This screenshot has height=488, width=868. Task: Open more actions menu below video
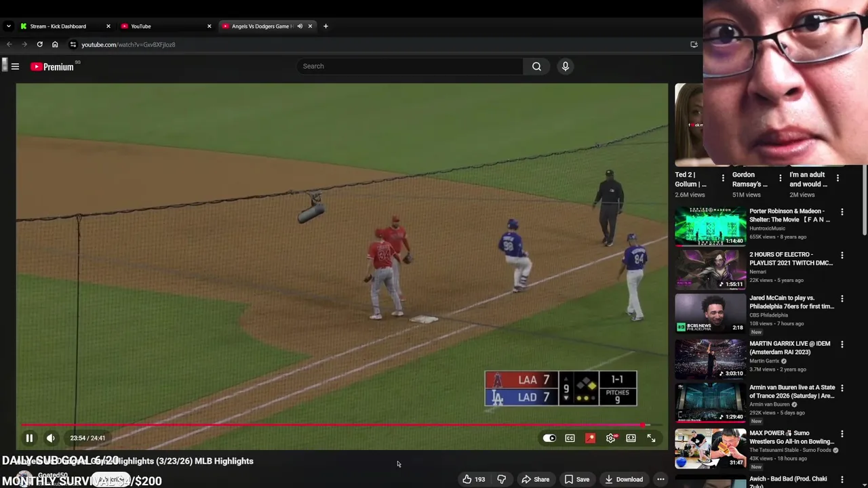point(660,479)
